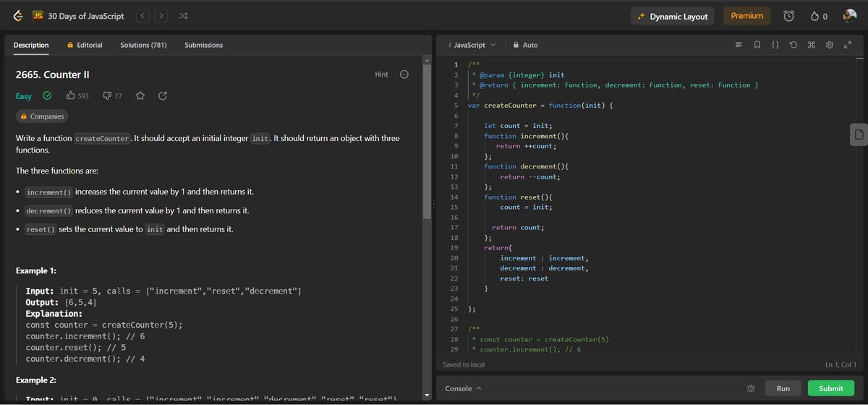The height and width of the screenshot is (405, 868).
Task: Share the problem with share icon
Action: pyautogui.click(x=163, y=95)
